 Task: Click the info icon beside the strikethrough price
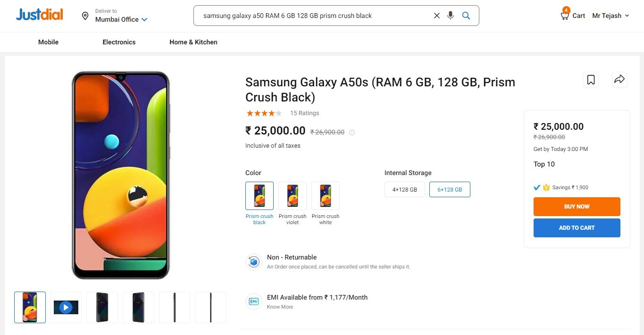352,133
